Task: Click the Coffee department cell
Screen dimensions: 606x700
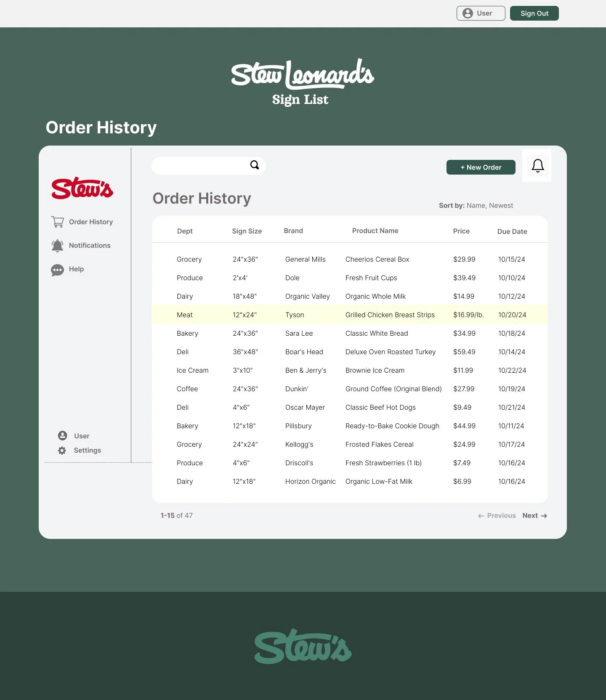Action: (187, 389)
